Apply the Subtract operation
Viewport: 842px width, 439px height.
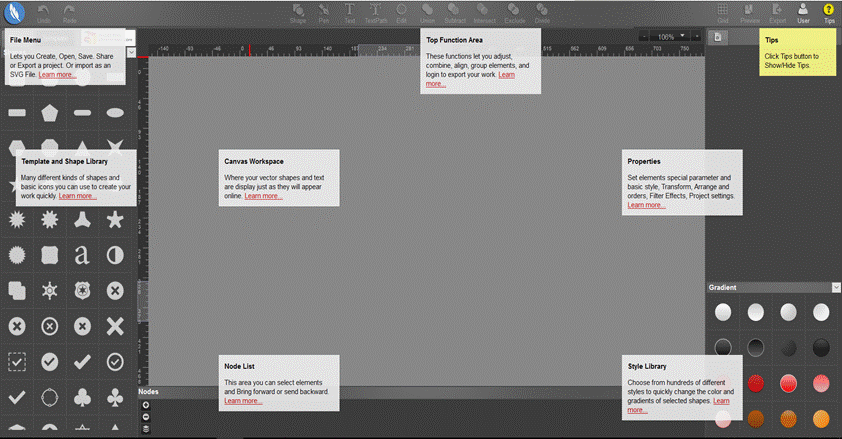click(455, 14)
